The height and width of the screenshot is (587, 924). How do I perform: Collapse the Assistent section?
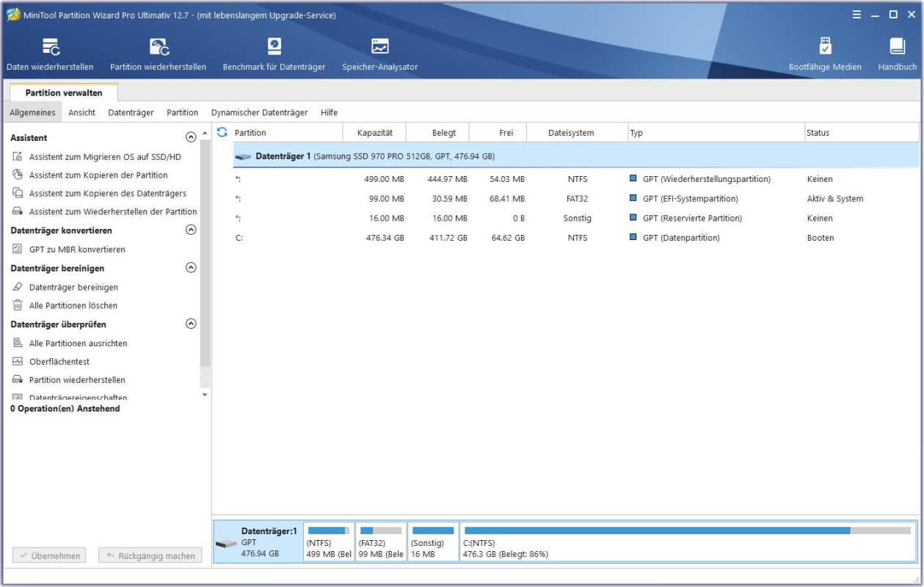(x=189, y=136)
